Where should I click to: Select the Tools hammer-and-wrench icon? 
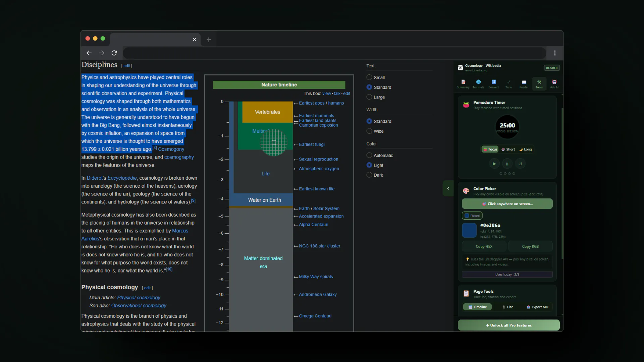point(539,84)
